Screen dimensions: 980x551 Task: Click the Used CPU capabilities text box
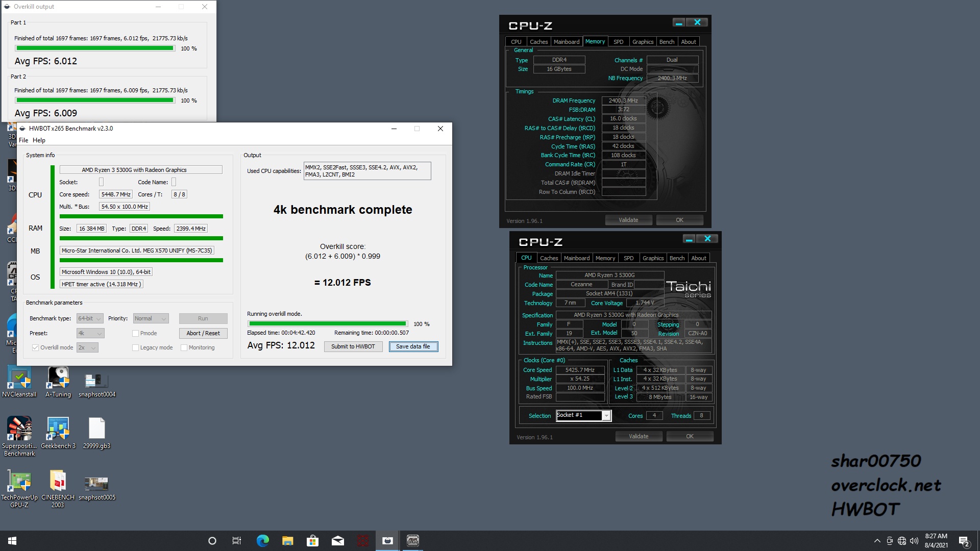pyautogui.click(x=367, y=171)
